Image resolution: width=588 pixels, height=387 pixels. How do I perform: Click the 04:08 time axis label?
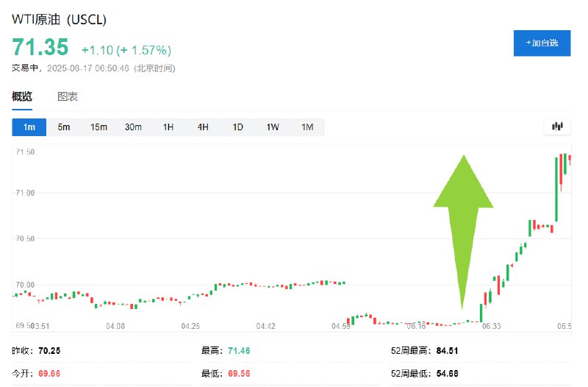(x=115, y=326)
